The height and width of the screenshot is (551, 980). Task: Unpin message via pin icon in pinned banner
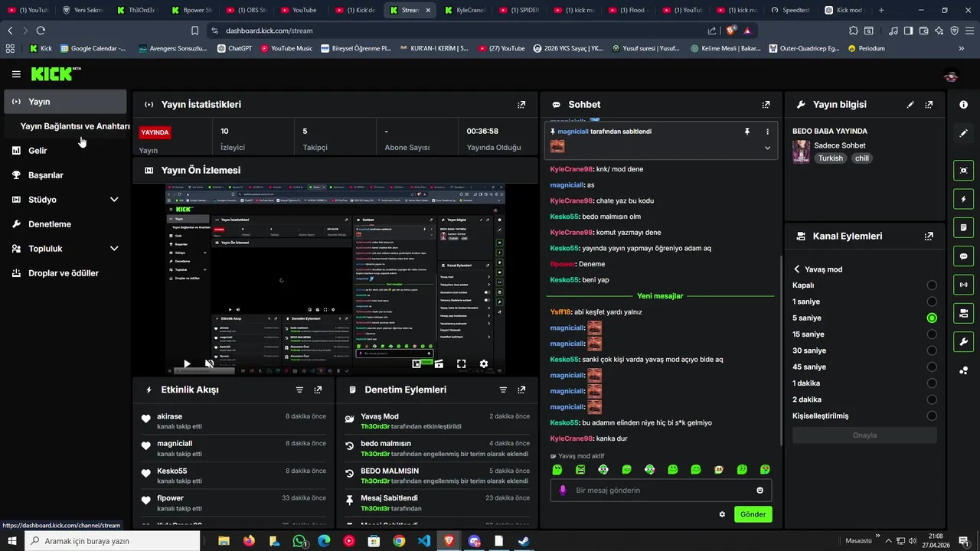pos(747,132)
